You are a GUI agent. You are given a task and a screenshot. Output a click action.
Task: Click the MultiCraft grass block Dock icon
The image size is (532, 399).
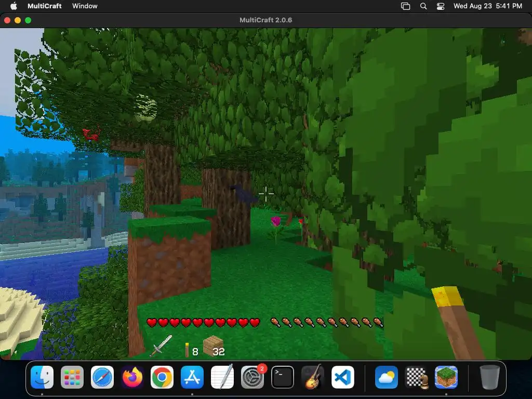[446, 377]
